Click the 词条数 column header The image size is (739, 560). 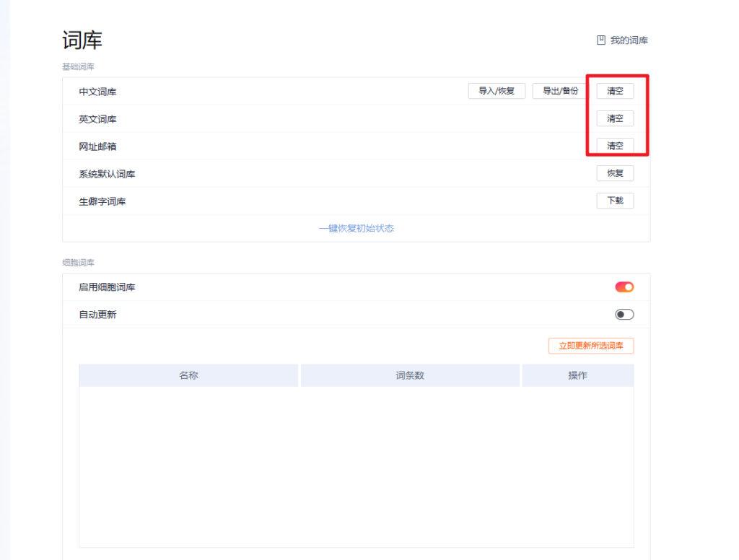(410, 375)
